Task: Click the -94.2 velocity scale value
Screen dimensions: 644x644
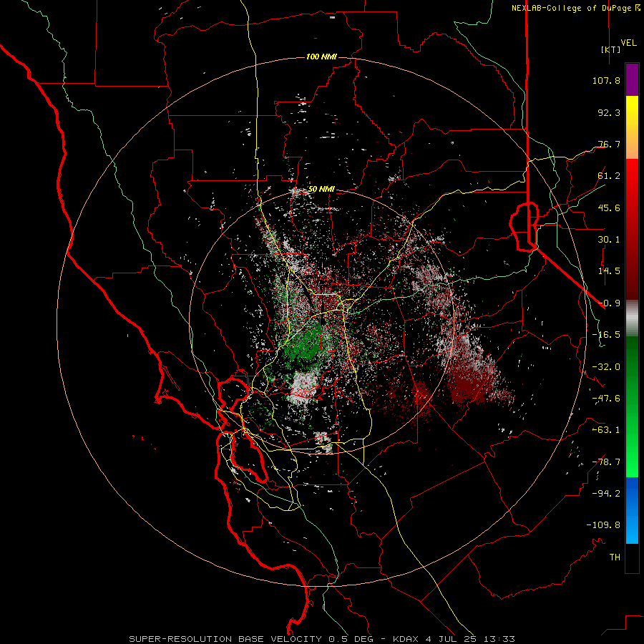Action: click(x=606, y=493)
